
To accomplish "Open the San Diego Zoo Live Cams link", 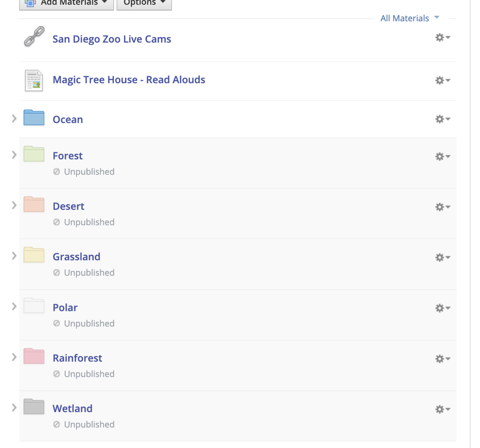I will tap(112, 39).
